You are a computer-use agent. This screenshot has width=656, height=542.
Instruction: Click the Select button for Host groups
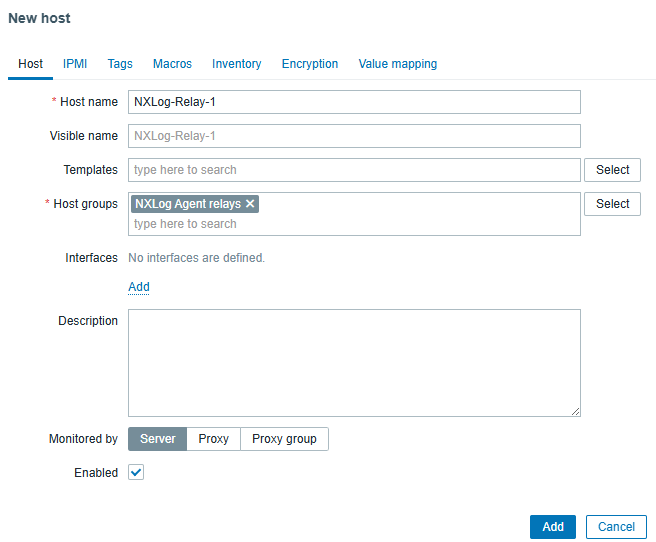tap(612, 204)
